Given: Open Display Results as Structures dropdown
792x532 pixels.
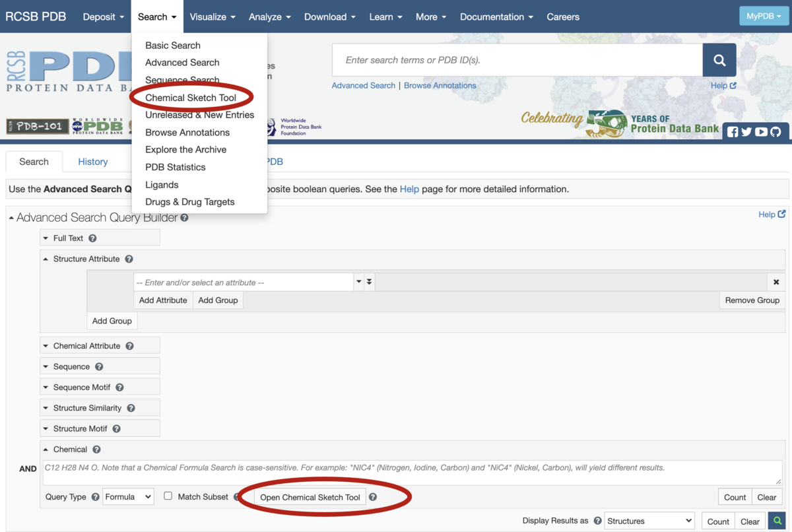Looking at the screenshot, I should pos(649,521).
